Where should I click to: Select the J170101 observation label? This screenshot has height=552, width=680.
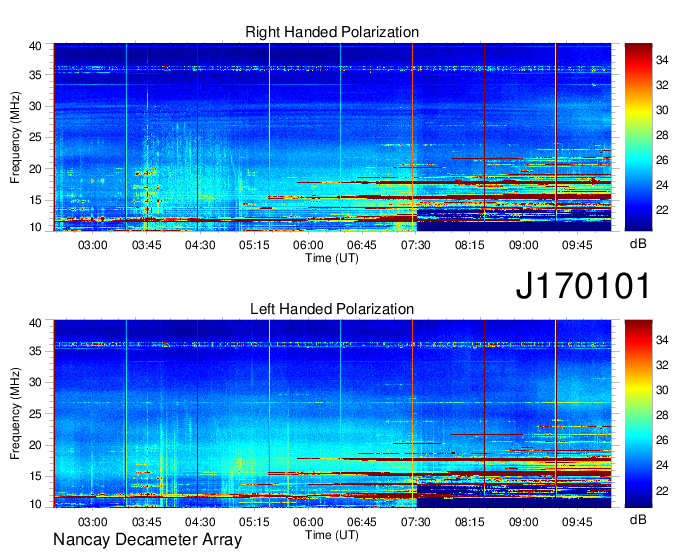coord(583,286)
